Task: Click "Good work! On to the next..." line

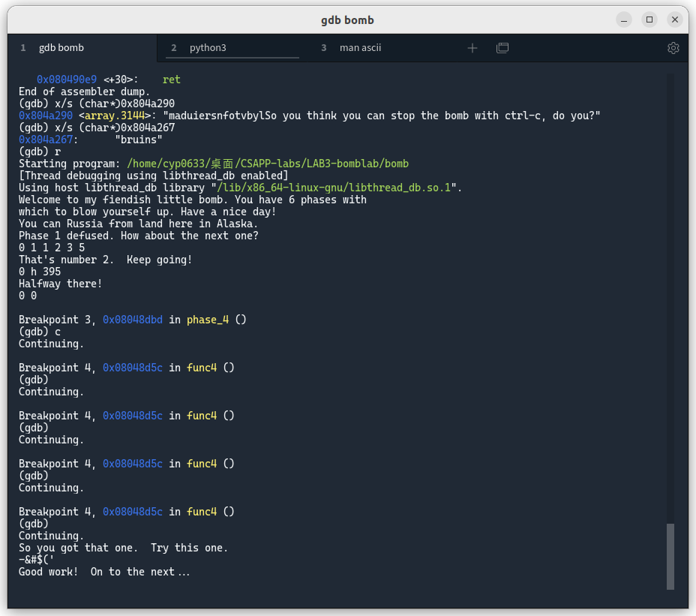Action: [104, 572]
